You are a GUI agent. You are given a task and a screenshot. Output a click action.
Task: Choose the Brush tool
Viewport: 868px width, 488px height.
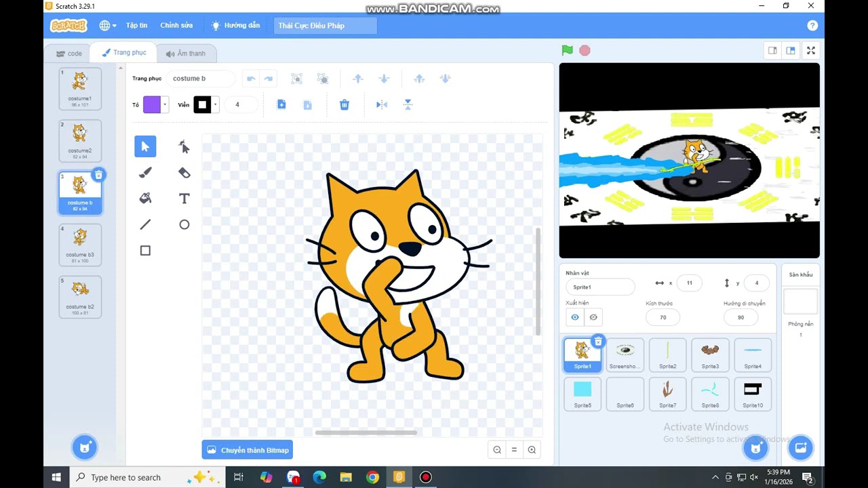pos(145,172)
